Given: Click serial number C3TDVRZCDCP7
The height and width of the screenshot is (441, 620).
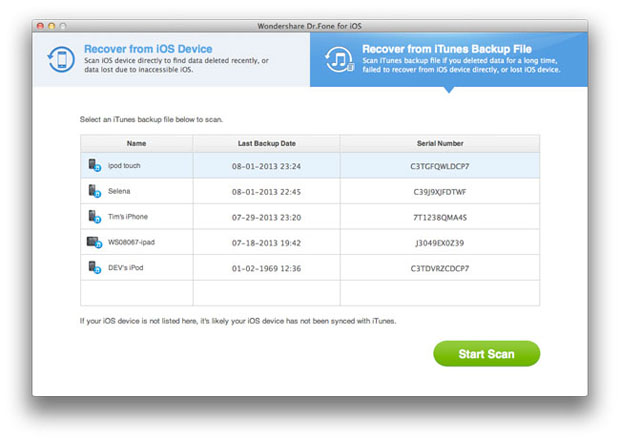Looking at the screenshot, I should [440, 268].
